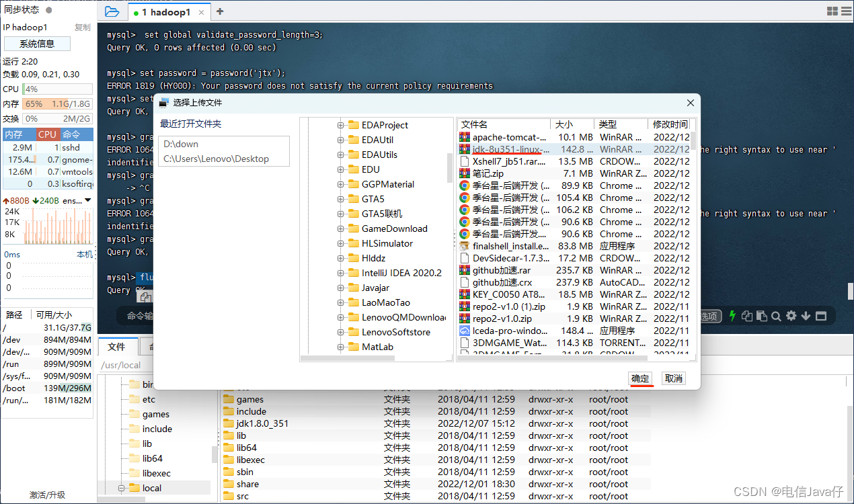This screenshot has width=854, height=504.
Task: Switch to the 文件 tab
Action: click(118, 347)
